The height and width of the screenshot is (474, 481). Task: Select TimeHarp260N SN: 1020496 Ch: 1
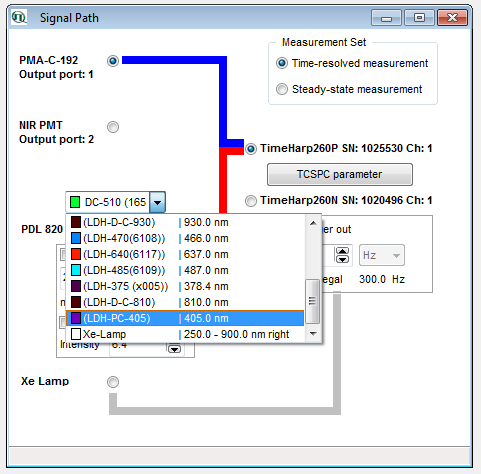(x=251, y=201)
